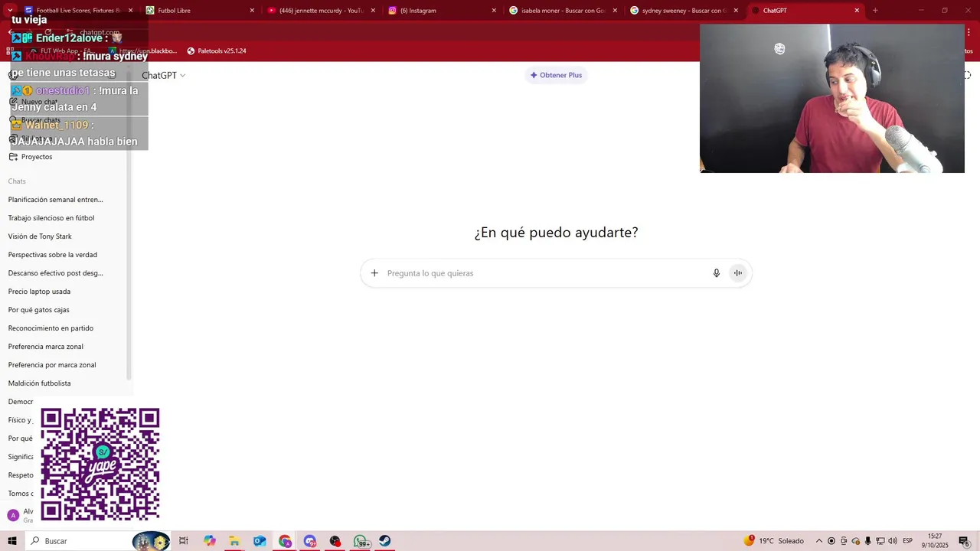The height and width of the screenshot is (551, 980).
Task: Open chat Maldición futbolista
Action: tap(39, 383)
